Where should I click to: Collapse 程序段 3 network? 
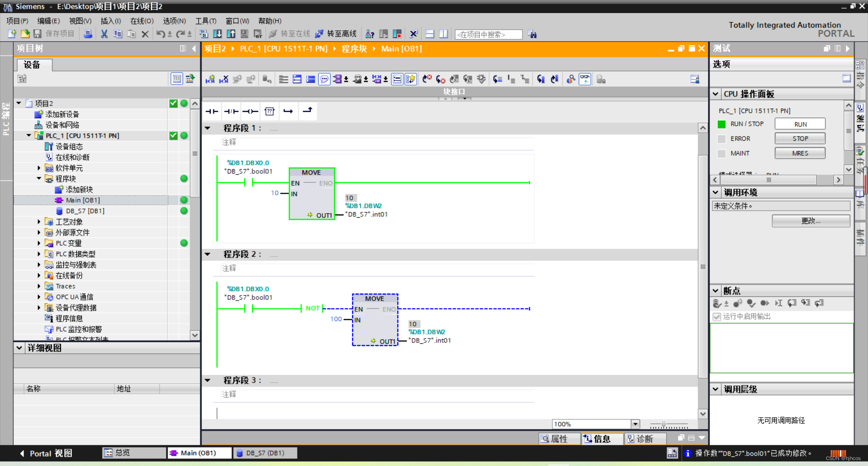pyautogui.click(x=208, y=380)
